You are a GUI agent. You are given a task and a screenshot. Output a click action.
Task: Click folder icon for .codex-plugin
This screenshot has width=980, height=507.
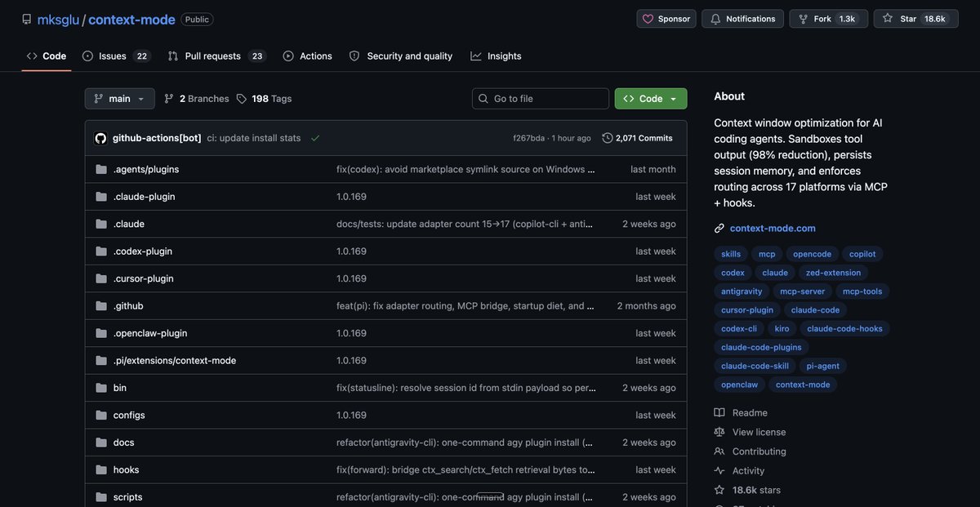pyautogui.click(x=101, y=251)
